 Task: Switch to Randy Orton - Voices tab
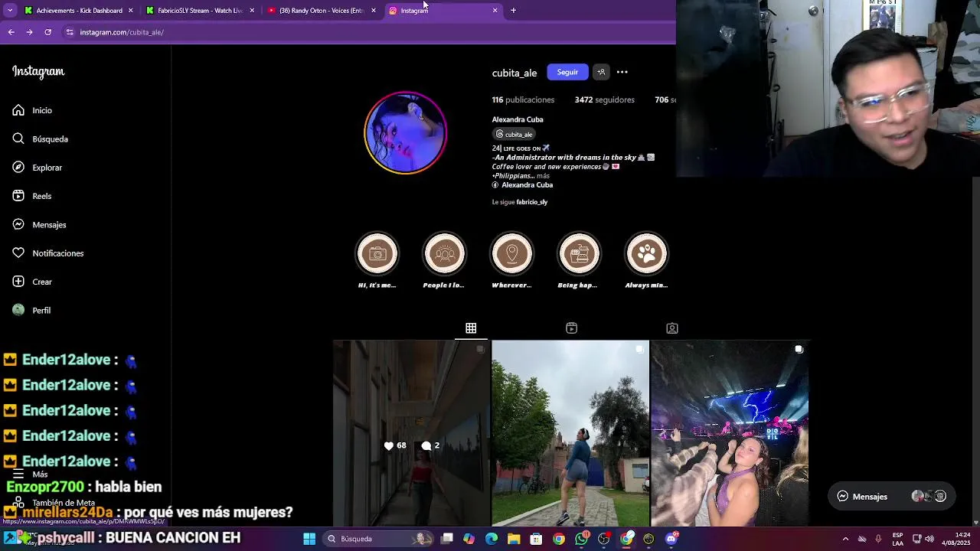[321, 11]
